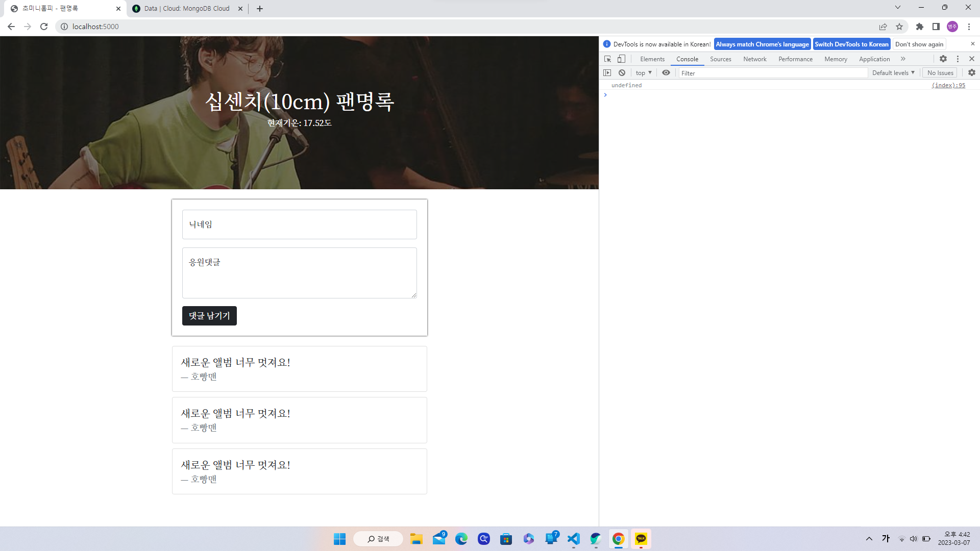Click Don't show again button
Viewport: 980px width, 551px height.
click(x=919, y=44)
